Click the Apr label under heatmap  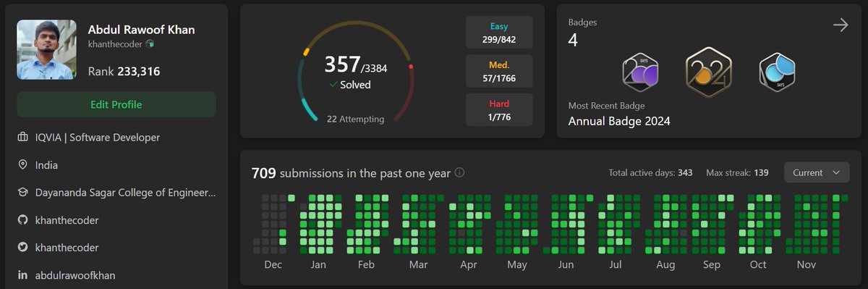pos(469,265)
